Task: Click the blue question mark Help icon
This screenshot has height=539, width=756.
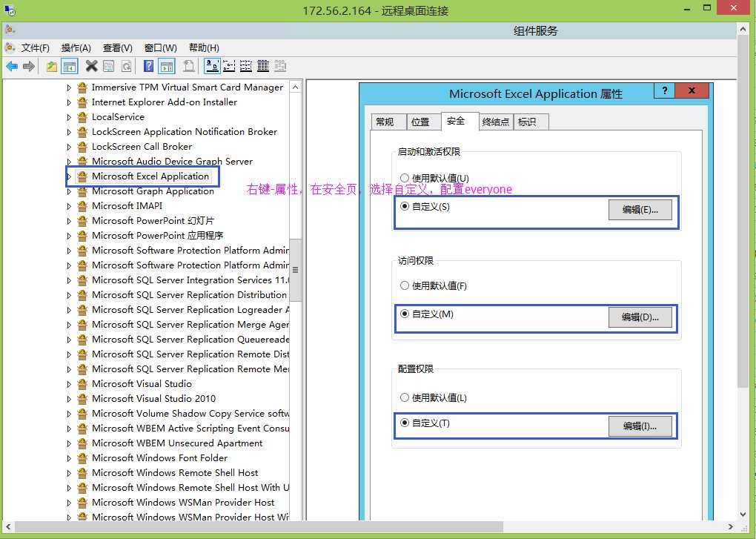Action: coord(148,66)
